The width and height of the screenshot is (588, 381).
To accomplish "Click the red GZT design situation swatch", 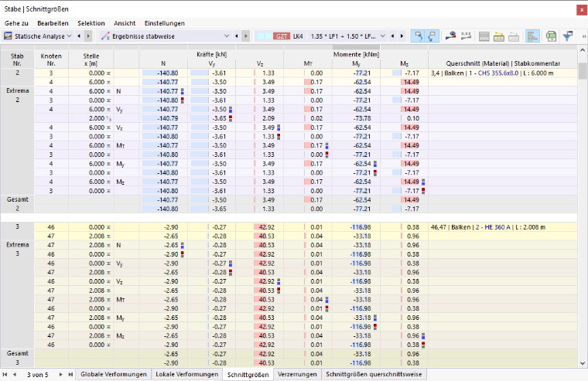I will click(282, 36).
